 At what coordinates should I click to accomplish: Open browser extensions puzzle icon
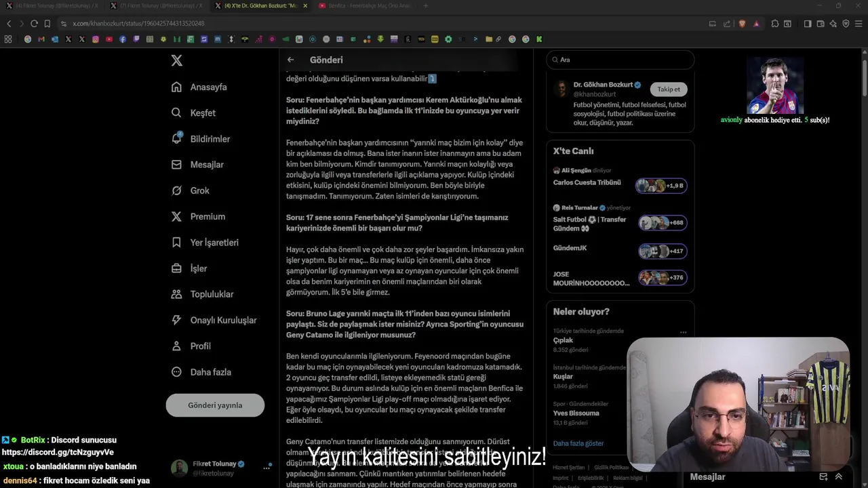(x=775, y=24)
